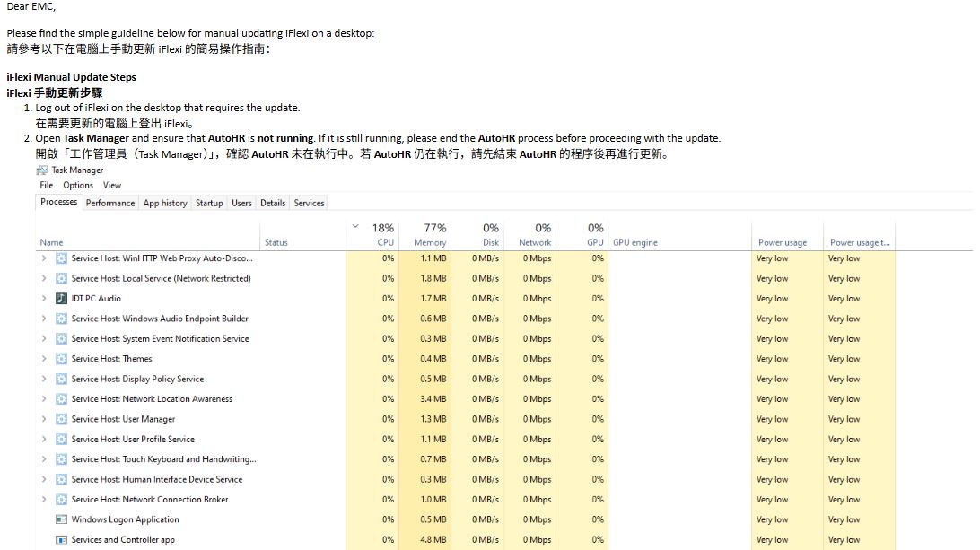980x550 pixels.
Task: Expand the IDT PC Audio process
Action: pyautogui.click(x=44, y=298)
